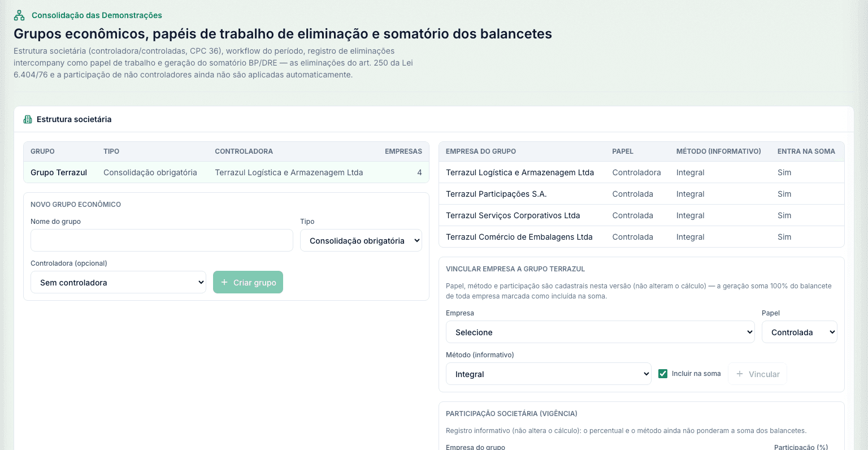Open the Papel Controlada dropdown

tap(800, 332)
